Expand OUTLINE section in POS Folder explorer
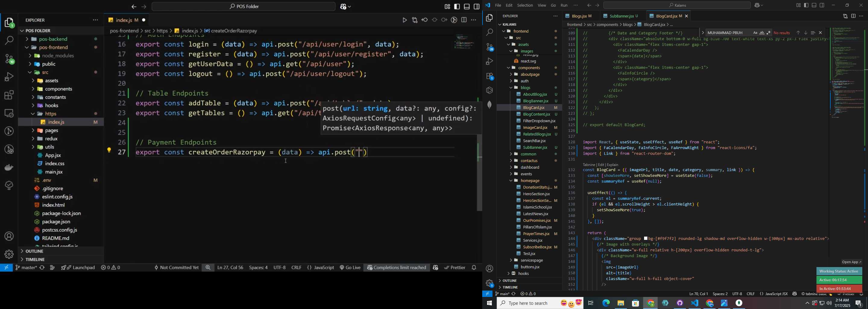The height and width of the screenshot is (309, 868). coord(61,251)
